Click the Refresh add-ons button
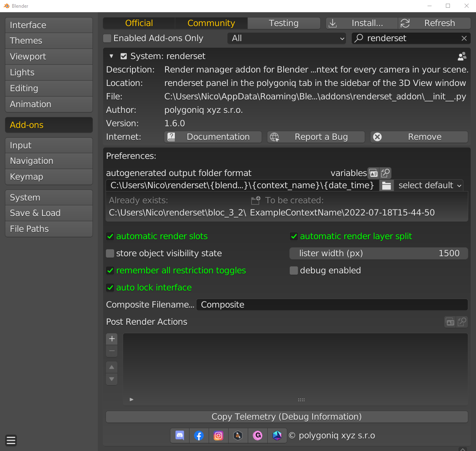 [x=434, y=23]
